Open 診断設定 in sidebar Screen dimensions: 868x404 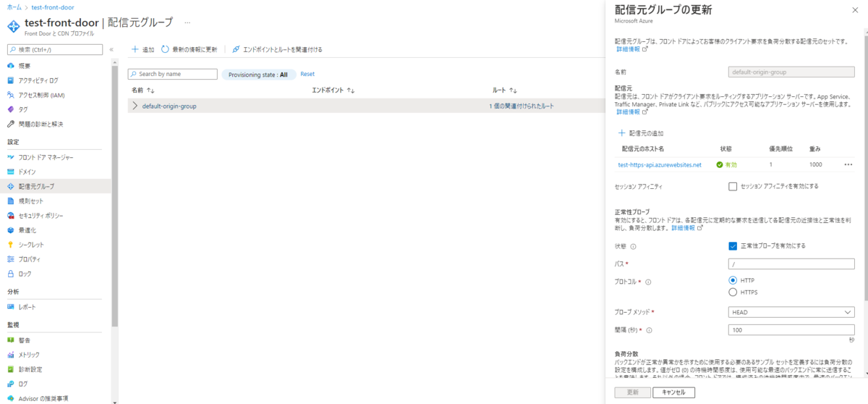click(30, 369)
